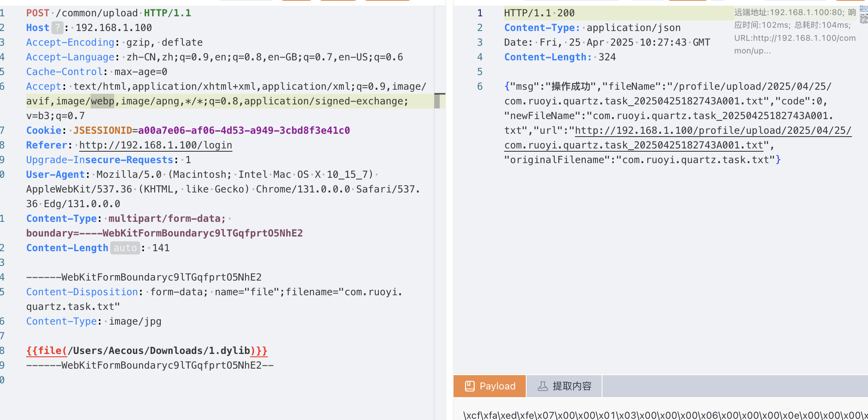868x420 pixels.
Task: Click the question mark badge beside Host
Action: coord(58,28)
